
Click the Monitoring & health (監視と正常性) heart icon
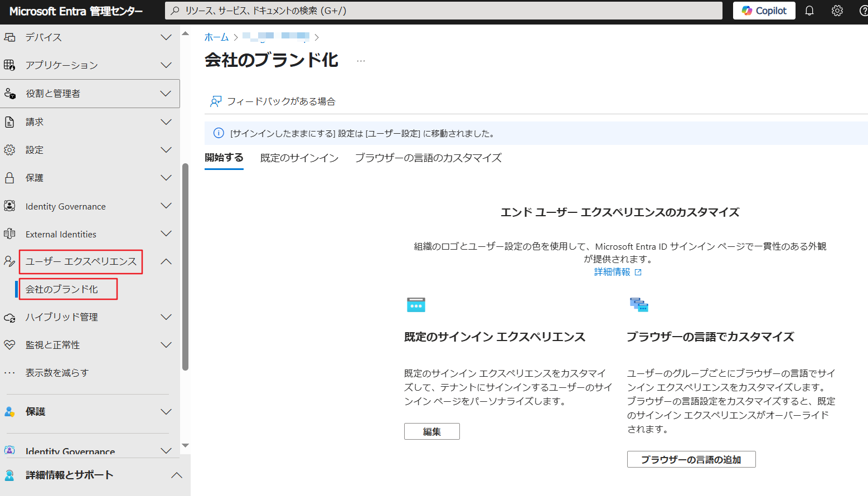[9, 345]
